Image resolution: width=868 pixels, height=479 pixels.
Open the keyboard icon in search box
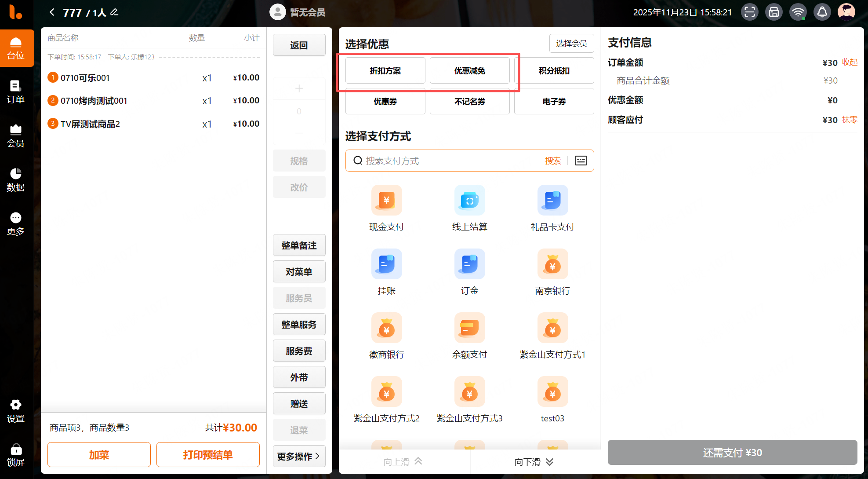[x=581, y=161]
